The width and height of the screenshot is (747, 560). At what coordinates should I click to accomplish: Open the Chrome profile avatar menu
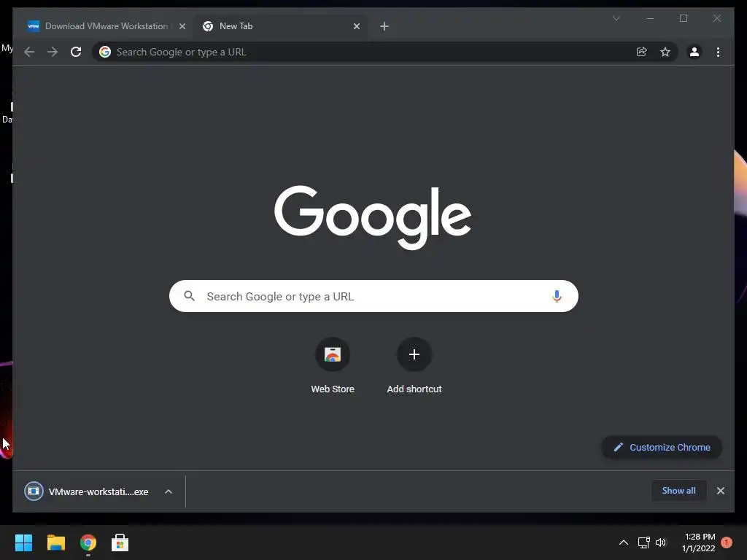pos(694,52)
